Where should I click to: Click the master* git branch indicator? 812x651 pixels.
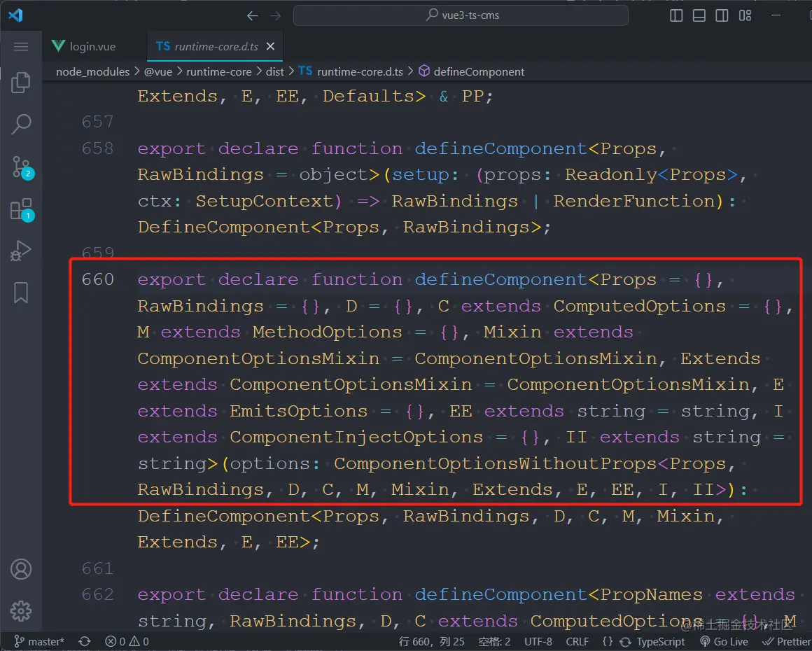(39, 642)
